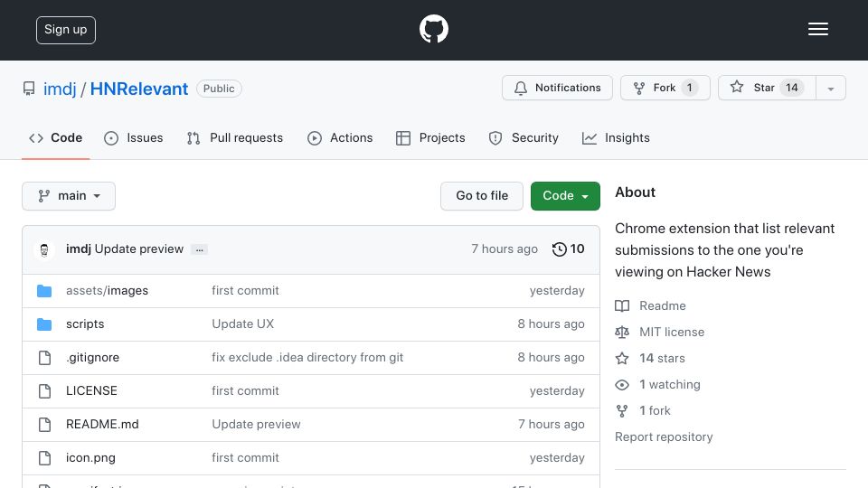Star the repository with Star button
The height and width of the screenshot is (488, 868).
tap(767, 88)
